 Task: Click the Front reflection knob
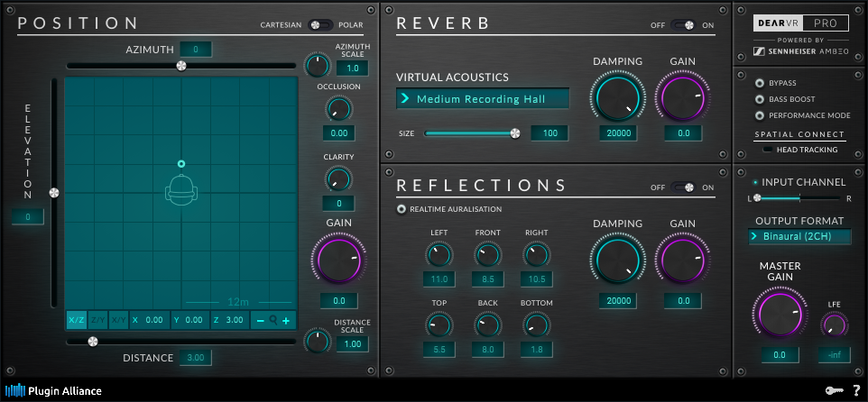click(488, 255)
